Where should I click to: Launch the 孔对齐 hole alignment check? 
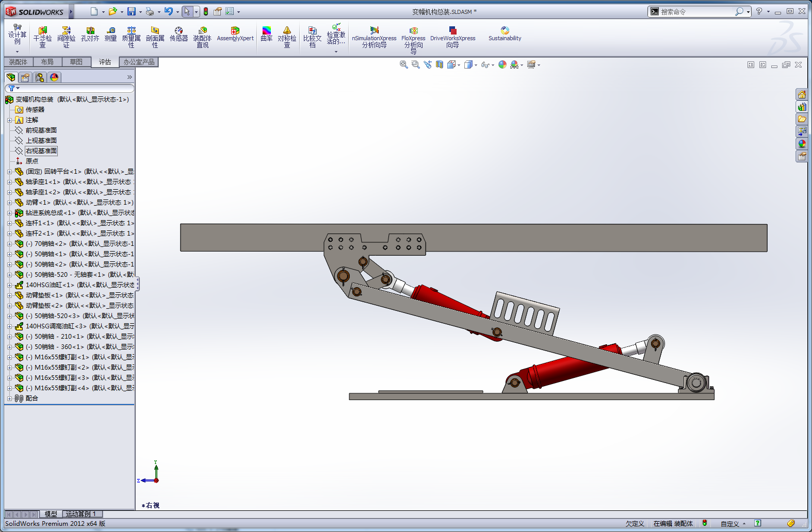(90, 34)
